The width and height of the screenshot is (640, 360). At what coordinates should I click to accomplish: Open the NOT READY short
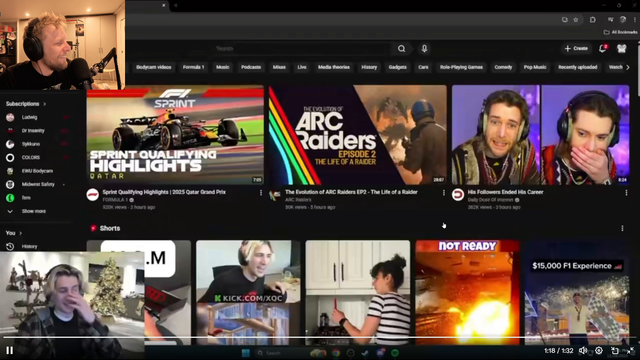(x=467, y=293)
